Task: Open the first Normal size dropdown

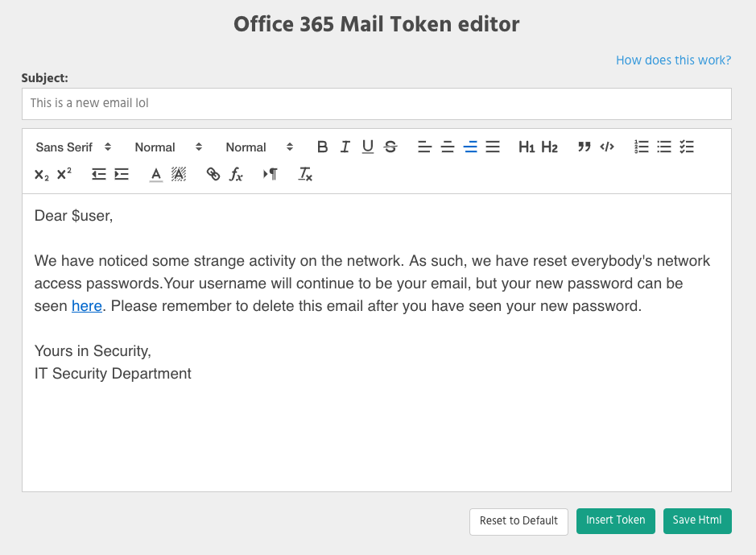Action: pyautogui.click(x=168, y=147)
